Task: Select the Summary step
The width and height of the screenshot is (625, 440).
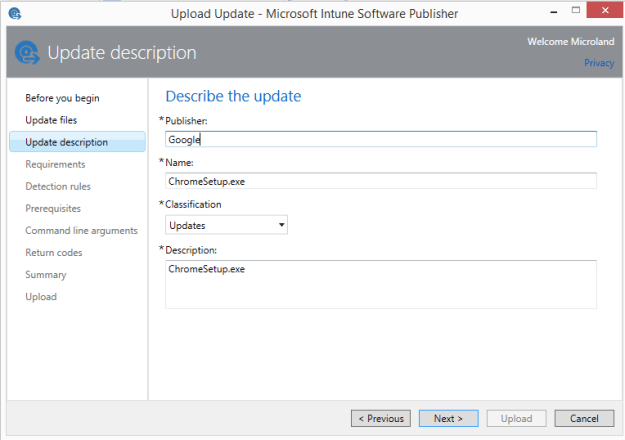Action: point(45,275)
